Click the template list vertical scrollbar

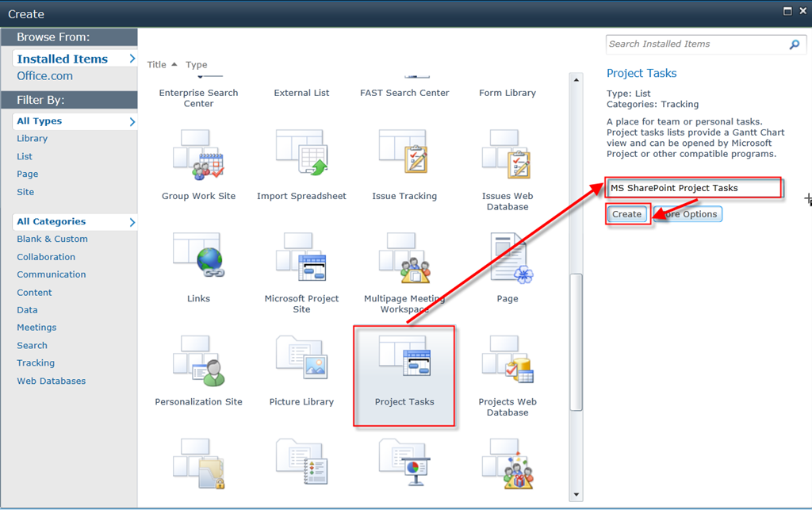click(x=576, y=341)
